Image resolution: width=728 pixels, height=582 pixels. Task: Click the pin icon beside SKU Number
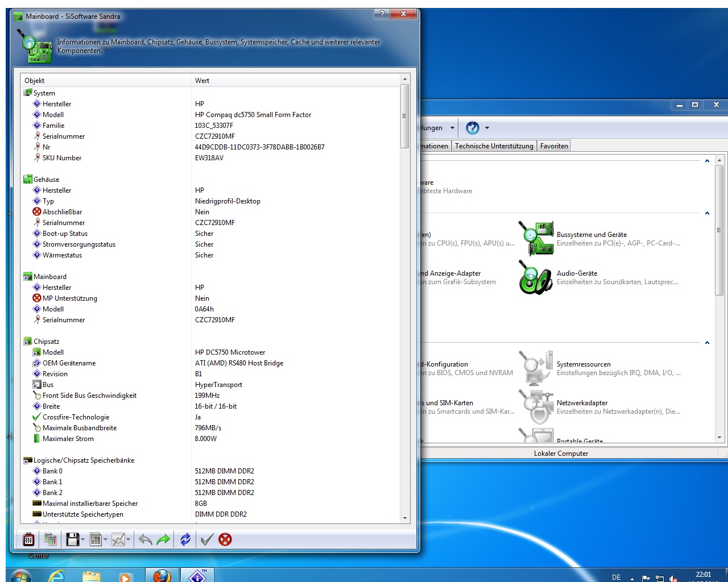tap(37, 157)
